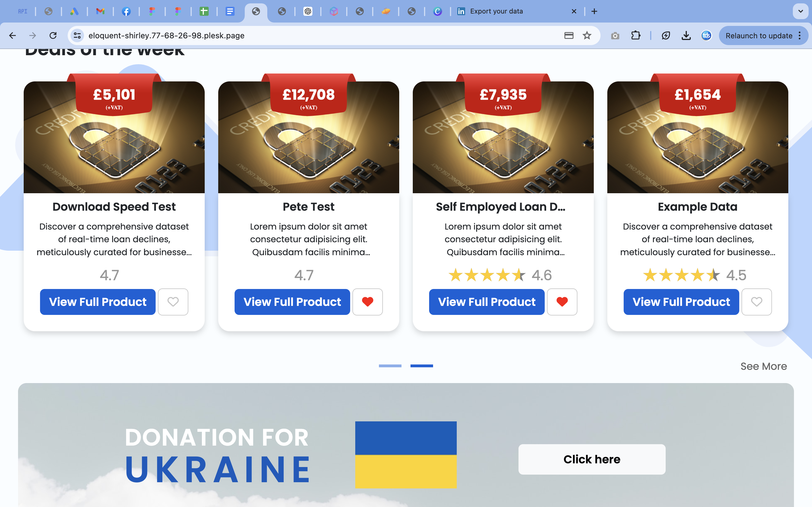Go back with the back arrow
The image size is (812, 507).
click(13, 35)
